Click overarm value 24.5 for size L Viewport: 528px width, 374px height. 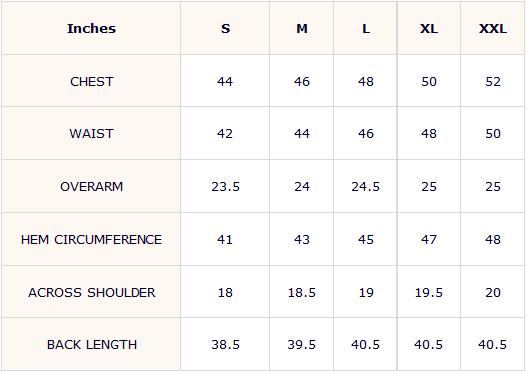pyautogui.click(x=365, y=186)
